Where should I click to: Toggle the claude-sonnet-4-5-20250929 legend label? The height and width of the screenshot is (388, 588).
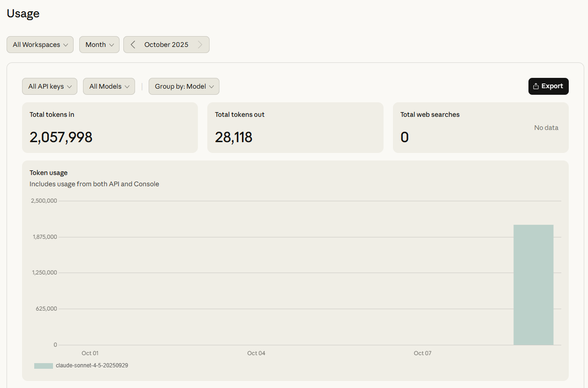92,365
